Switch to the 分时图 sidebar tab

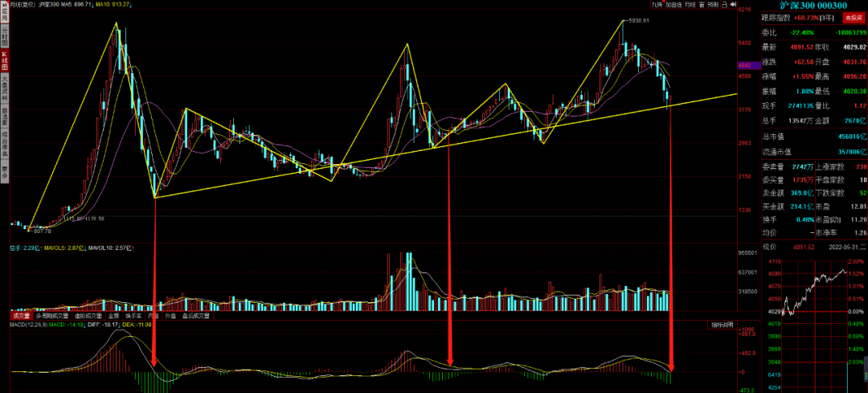pyautogui.click(x=4, y=37)
